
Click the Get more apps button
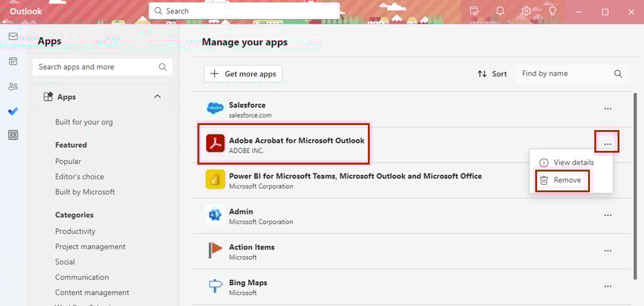[x=243, y=74]
